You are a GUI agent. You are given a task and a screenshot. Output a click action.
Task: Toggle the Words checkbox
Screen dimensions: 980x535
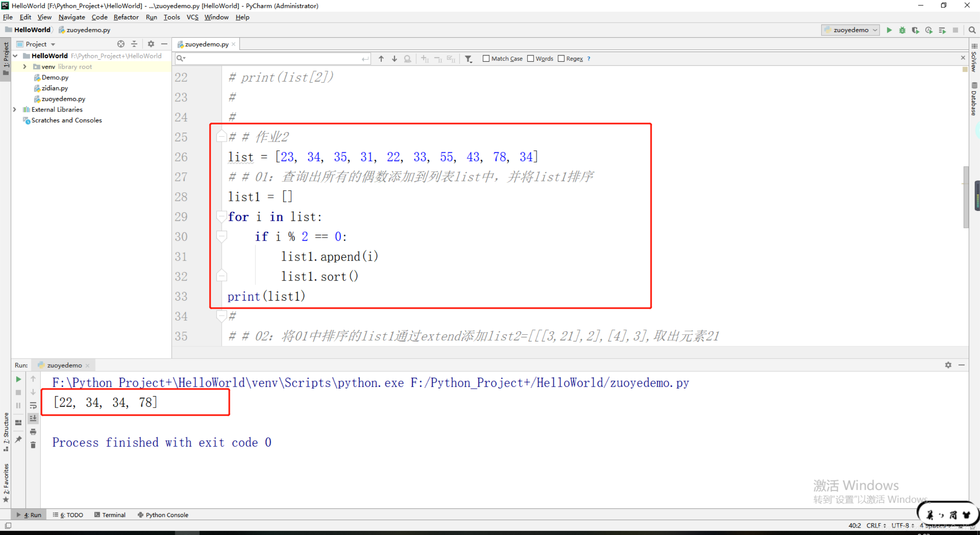pyautogui.click(x=530, y=58)
